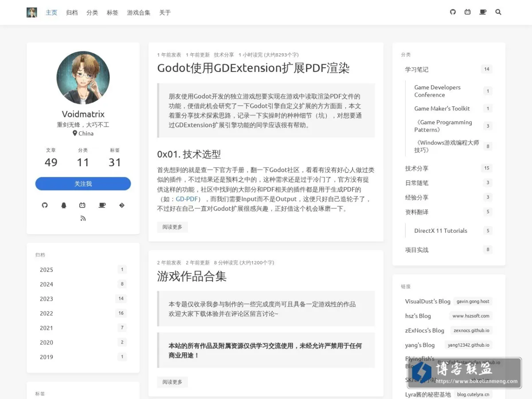Open GitHub icon in top navbar
The width and height of the screenshot is (532, 399).
453,12
